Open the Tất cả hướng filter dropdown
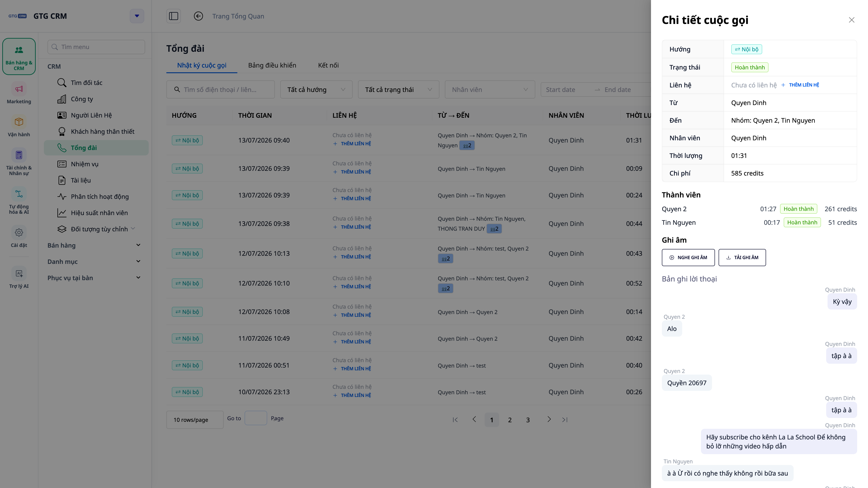 316,90
